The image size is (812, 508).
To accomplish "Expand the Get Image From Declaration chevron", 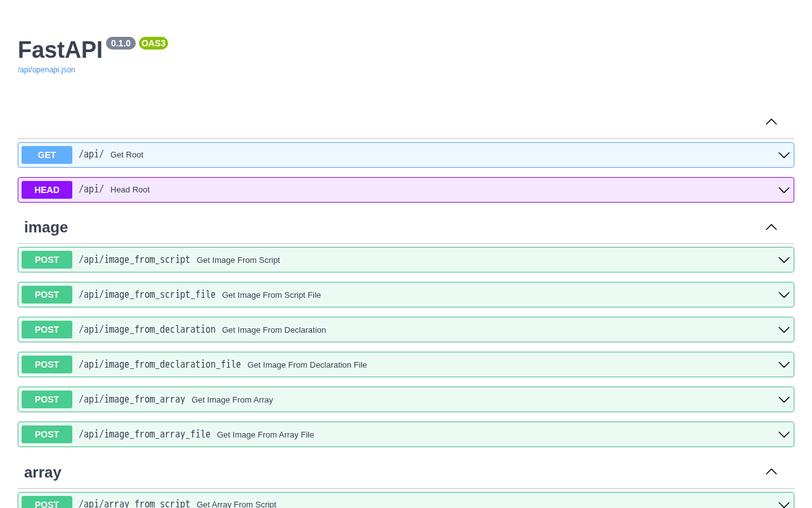I will click(784, 330).
